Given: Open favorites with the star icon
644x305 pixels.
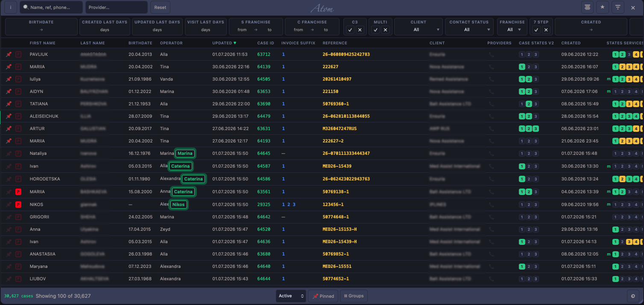Looking at the screenshot, I should (x=603, y=7).
